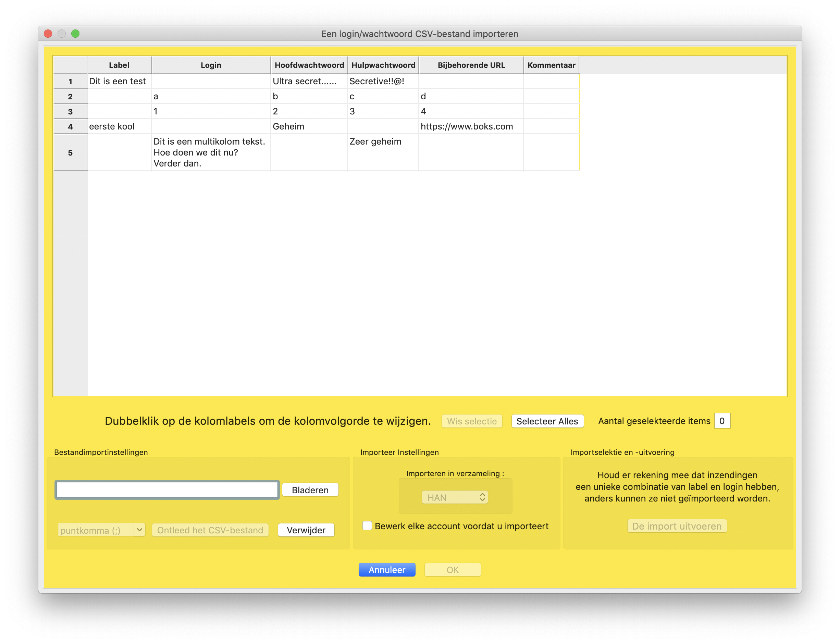This screenshot has width=840, height=644.
Task: Click the 'Secretive!!@!' cell
Action: [383, 81]
